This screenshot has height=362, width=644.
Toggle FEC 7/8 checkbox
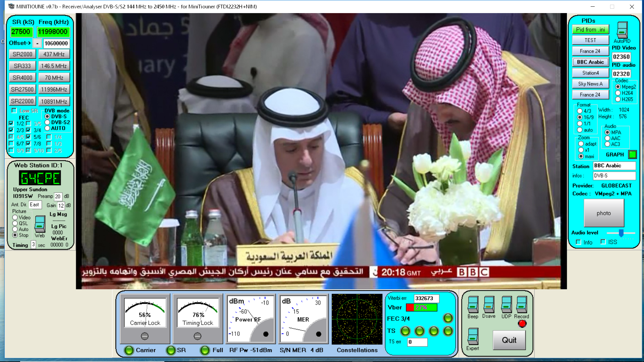(x=29, y=143)
